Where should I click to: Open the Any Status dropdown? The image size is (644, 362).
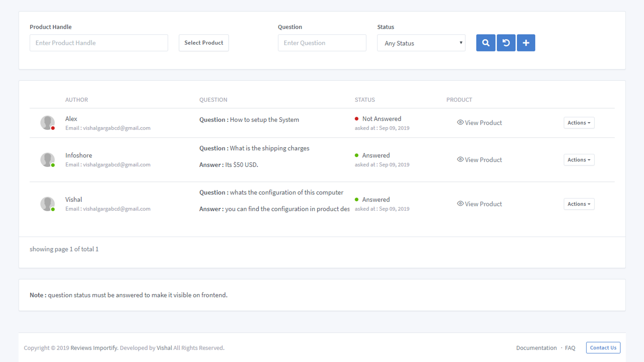tap(421, 43)
